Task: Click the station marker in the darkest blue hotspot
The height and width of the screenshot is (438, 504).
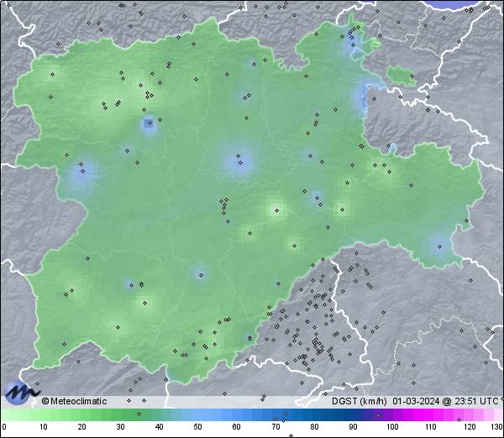Action: [x=150, y=123]
